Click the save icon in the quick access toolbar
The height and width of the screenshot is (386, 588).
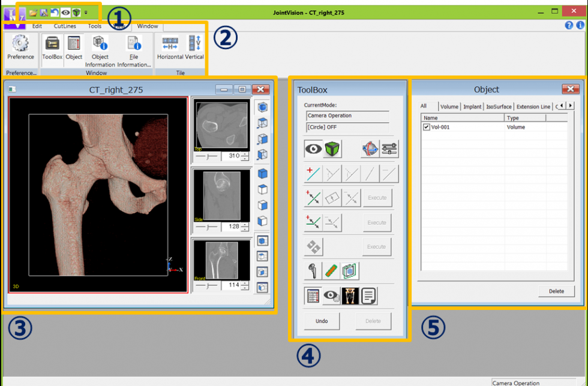pos(44,13)
